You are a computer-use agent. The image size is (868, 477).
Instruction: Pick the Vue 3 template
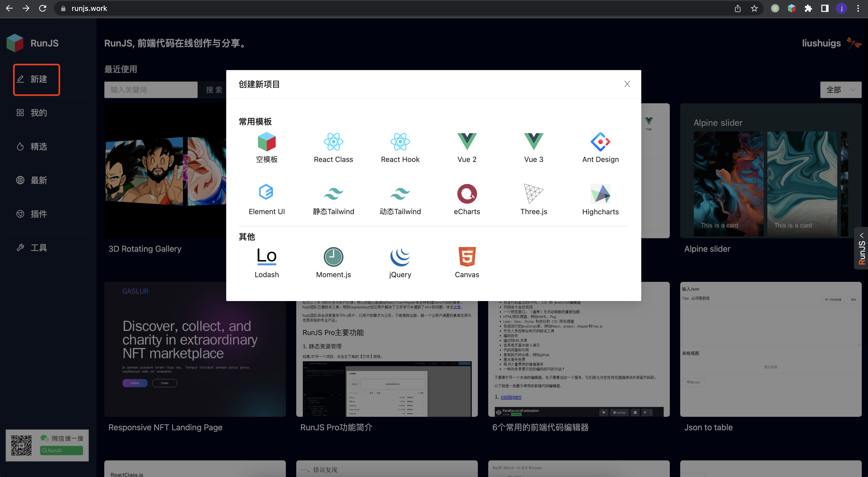[x=533, y=148]
